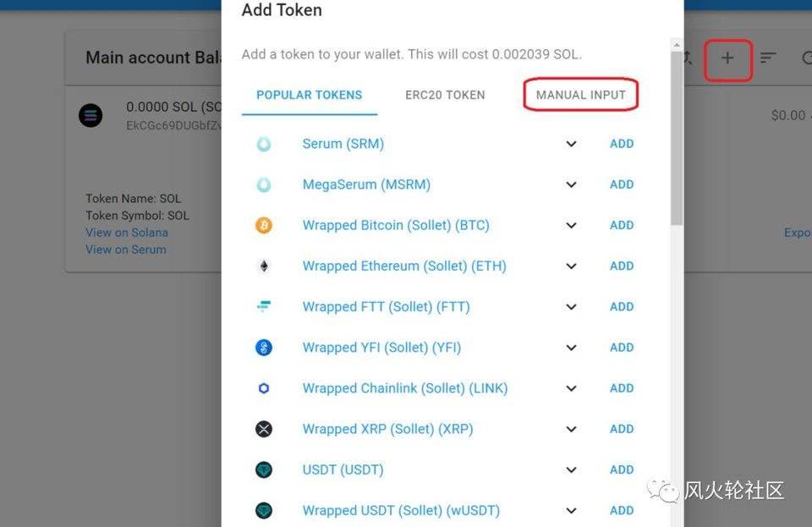Screen dimensions: 812x527
Task: Click the token list scrollbar
Action: point(677,135)
